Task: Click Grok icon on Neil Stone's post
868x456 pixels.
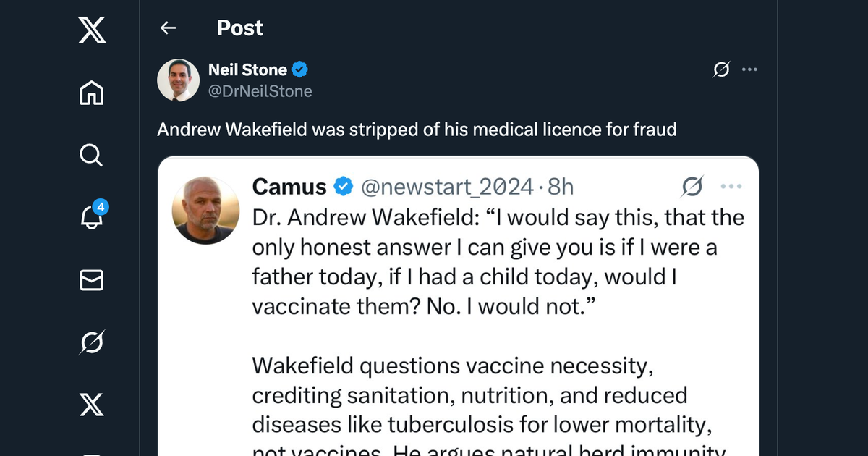Action: pyautogui.click(x=720, y=69)
